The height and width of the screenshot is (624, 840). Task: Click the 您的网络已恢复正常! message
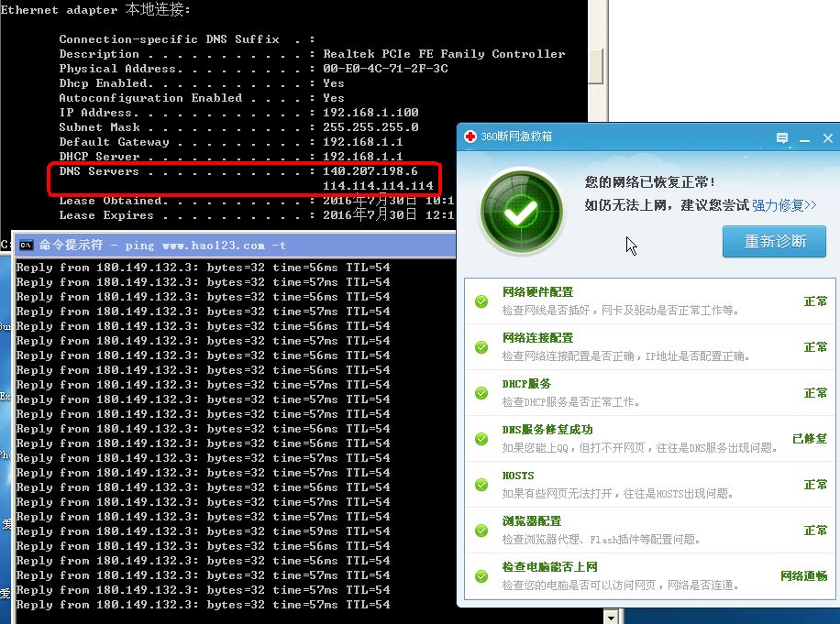[x=650, y=182]
